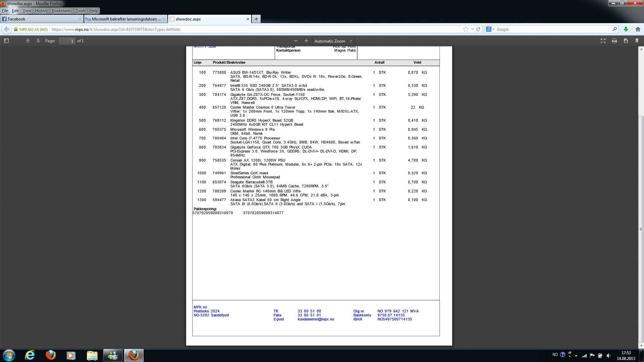Open the Help menu
Image resolution: width=644 pixels, height=362 pixels.
(94, 11)
